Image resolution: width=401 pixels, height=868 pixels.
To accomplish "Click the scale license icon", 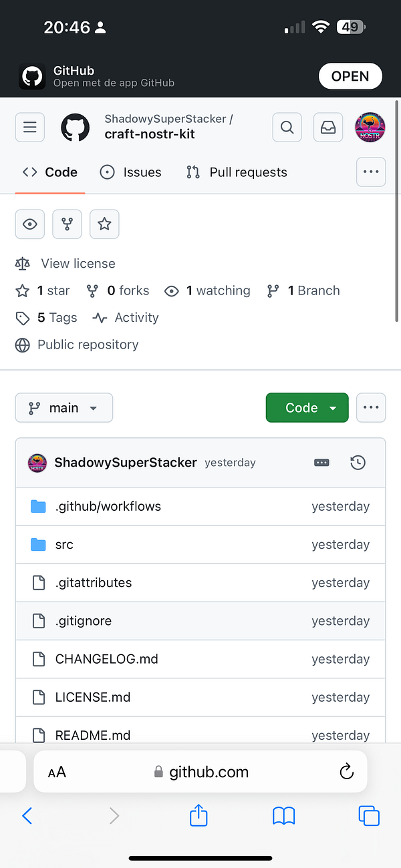I will [x=23, y=264].
